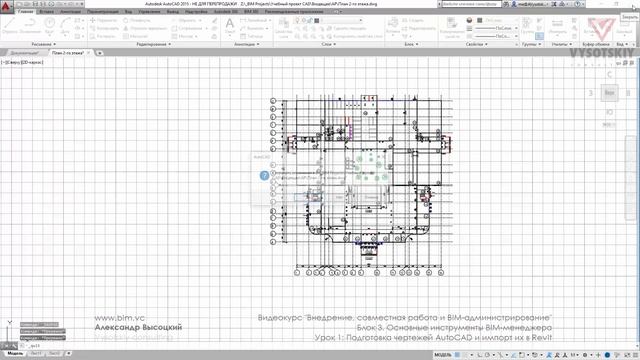Open the linetype ПоСлою dropdown
The height and width of the screenshot is (360, 640).
[x=497, y=36]
